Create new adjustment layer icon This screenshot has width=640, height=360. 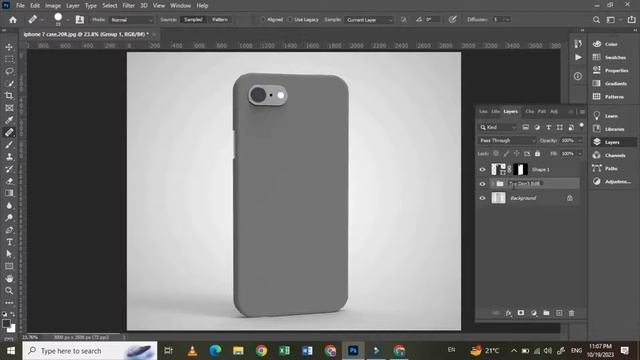534,313
